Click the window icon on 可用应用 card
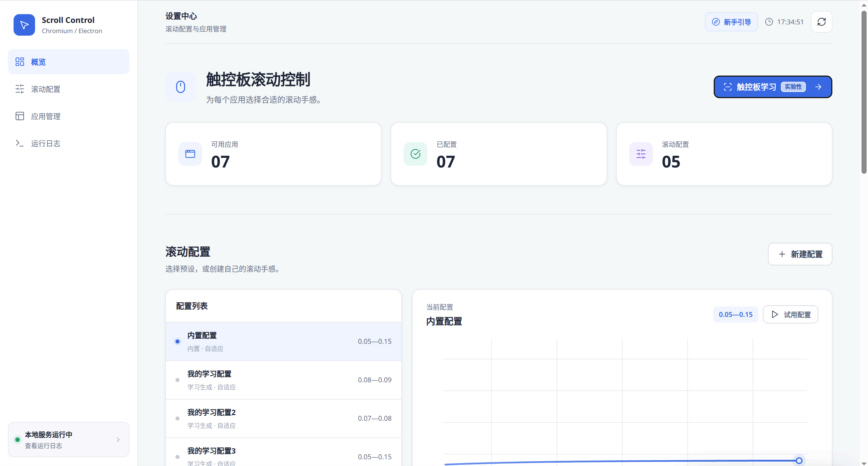 (x=190, y=154)
